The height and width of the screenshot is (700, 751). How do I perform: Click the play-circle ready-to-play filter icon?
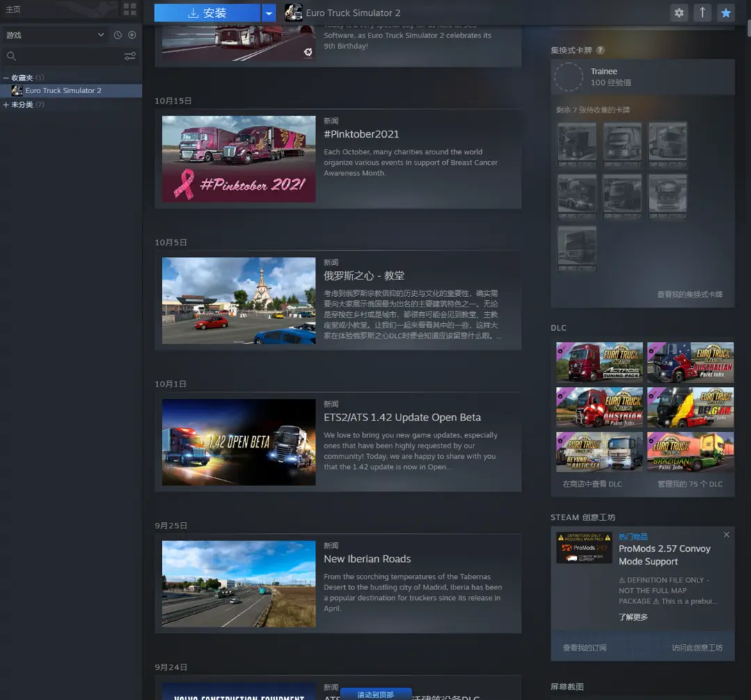coord(132,35)
